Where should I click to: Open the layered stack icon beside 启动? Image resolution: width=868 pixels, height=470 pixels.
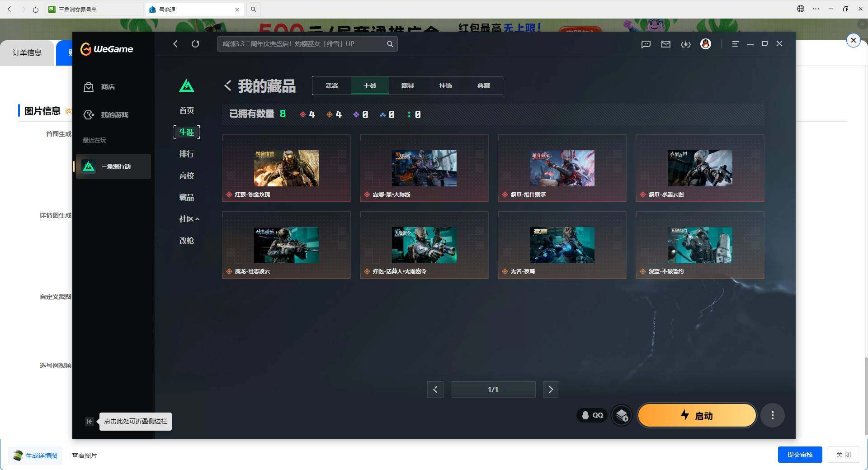622,415
